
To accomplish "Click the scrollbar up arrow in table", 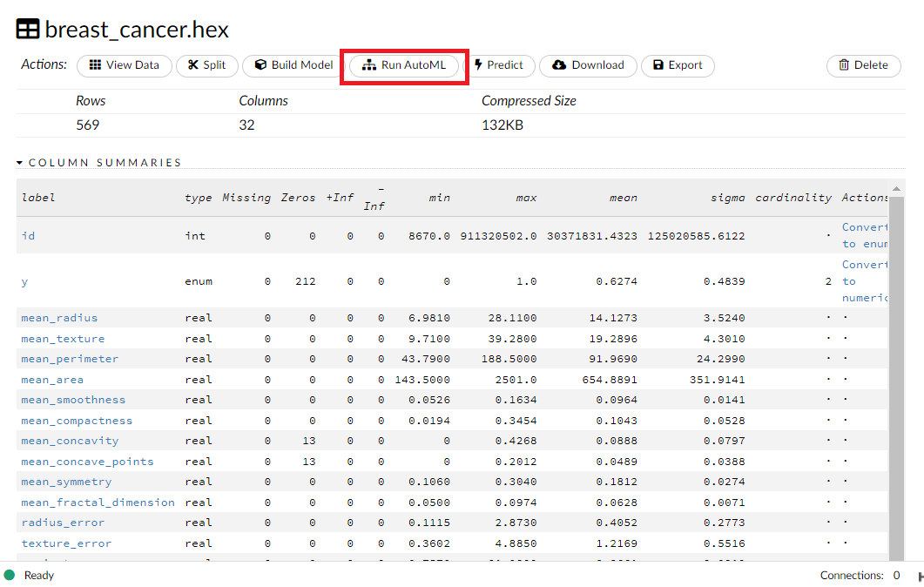I will coord(894,189).
